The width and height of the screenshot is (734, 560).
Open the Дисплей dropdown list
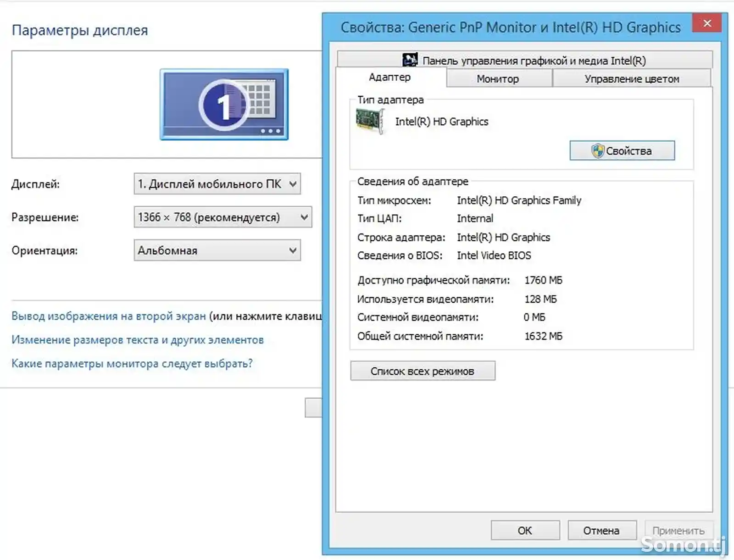coord(217,184)
